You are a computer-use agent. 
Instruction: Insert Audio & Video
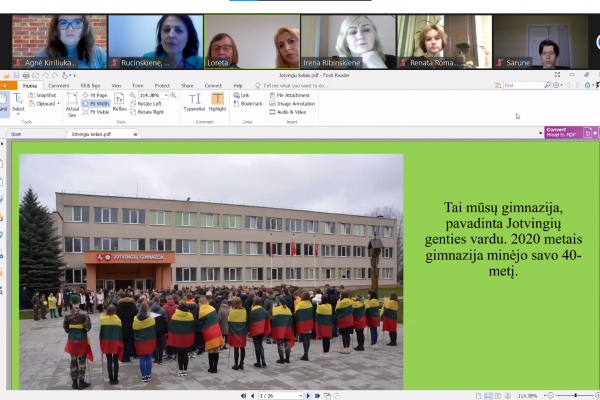point(288,112)
